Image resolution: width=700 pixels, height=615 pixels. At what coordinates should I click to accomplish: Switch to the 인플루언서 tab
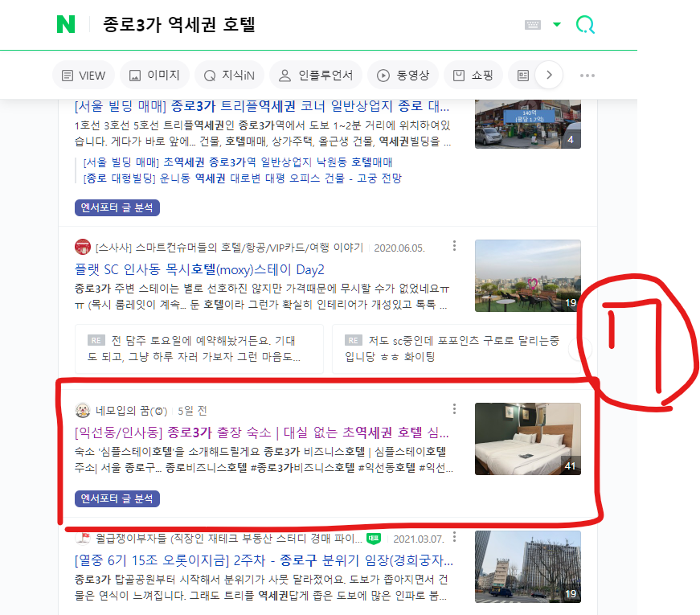[316, 75]
